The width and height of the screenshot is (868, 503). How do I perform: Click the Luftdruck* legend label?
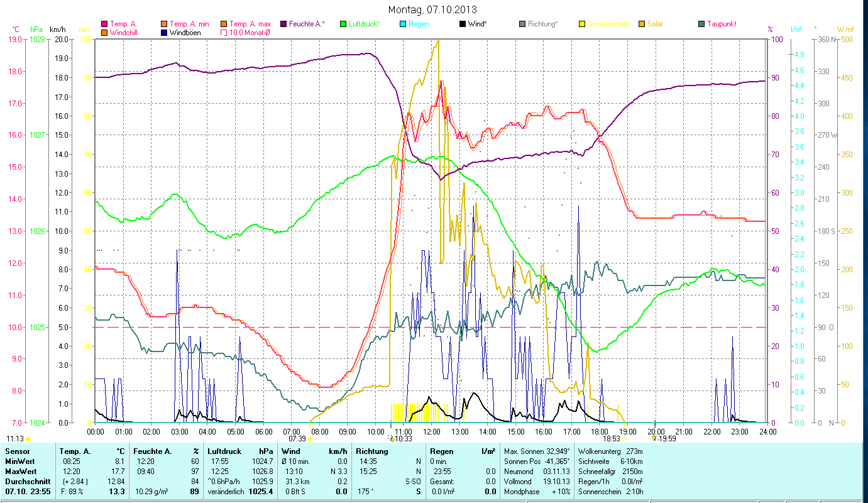coord(365,24)
